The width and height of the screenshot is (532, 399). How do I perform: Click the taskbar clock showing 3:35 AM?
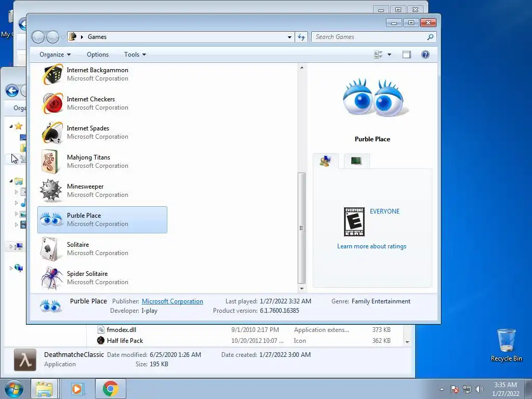(505, 389)
